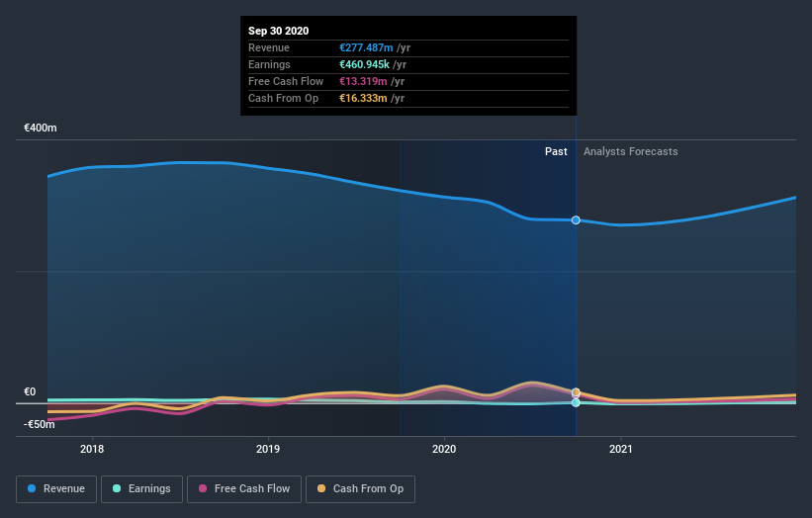Click the Cash From Op data point marker
Screen dimensions: 812x518
tap(576, 392)
